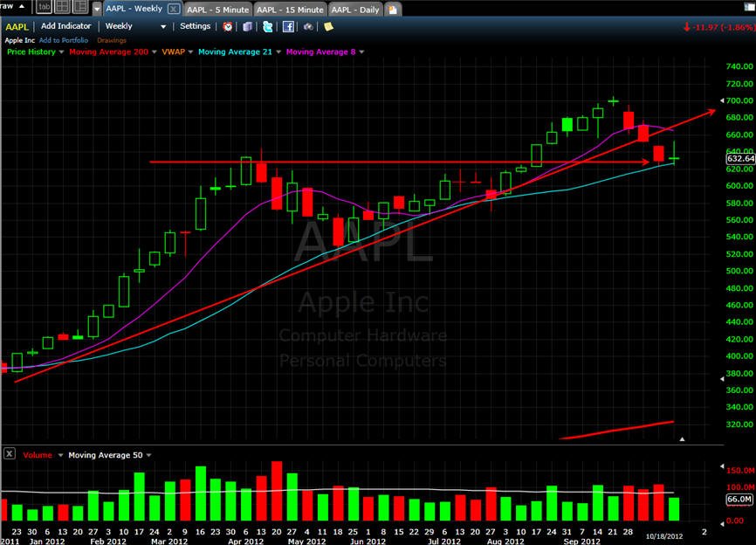
Task: Select the AAPL - Weekly tab
Action: coord(134,9)
